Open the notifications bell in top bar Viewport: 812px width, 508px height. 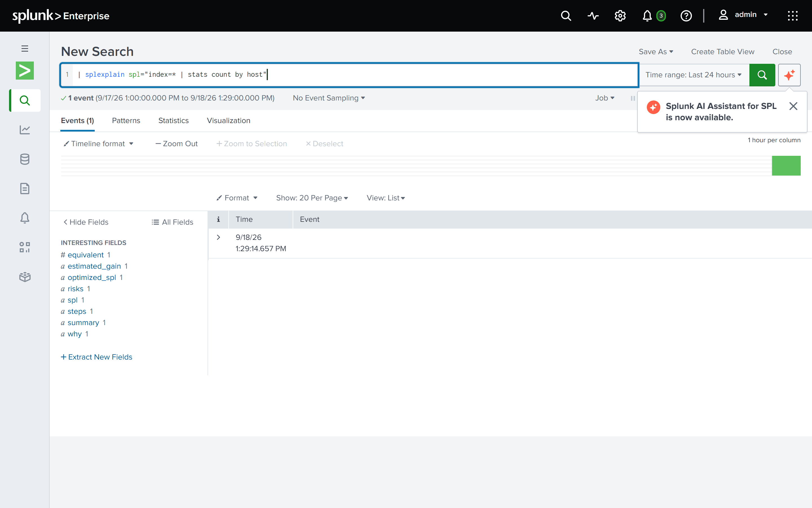647,16
